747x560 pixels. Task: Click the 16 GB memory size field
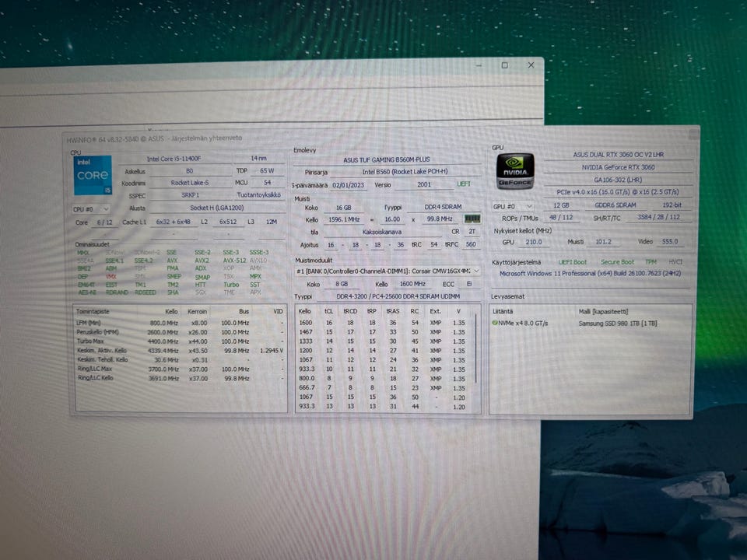pyautogui.click(x=343, y=208)
